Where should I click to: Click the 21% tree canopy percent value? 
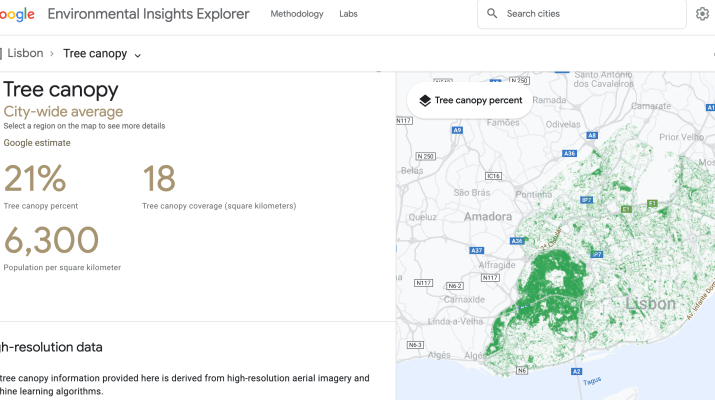point(35,178)
